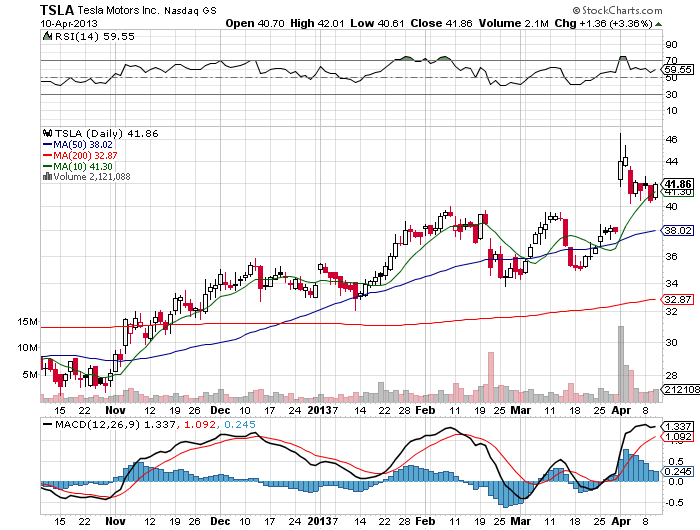Screen dimensions: 700x530
Task: Click the green MA(10) legend line
Action: 47,166
